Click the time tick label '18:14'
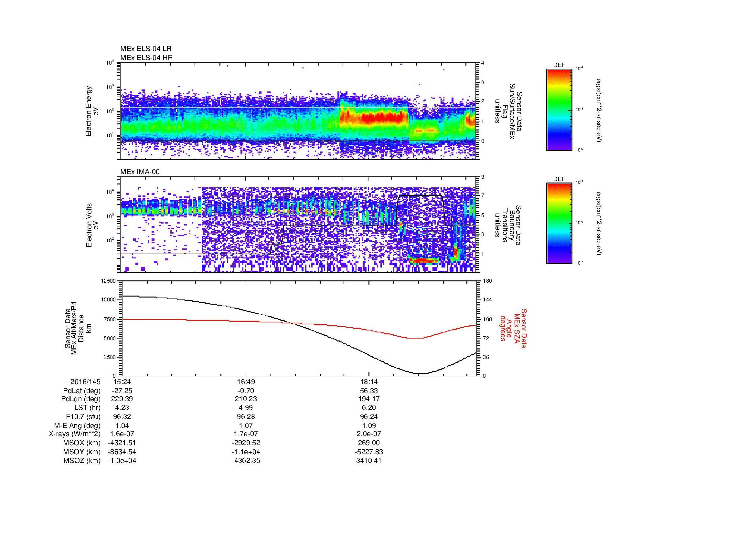 coord(369,382)
